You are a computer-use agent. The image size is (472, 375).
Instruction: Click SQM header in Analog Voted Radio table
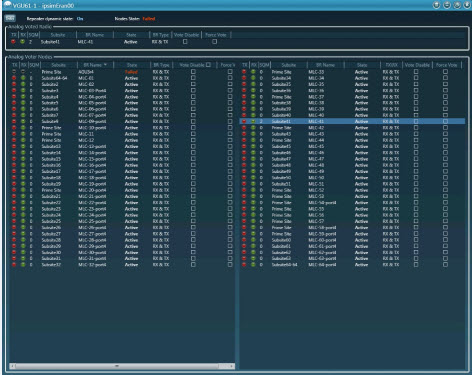pos(33,35)
